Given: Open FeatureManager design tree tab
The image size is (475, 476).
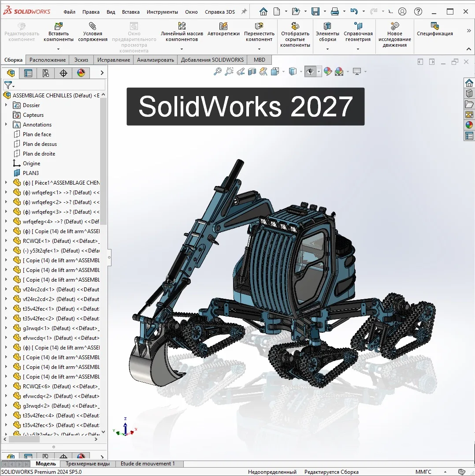Looking at the screenshot, I should [11, 73].
